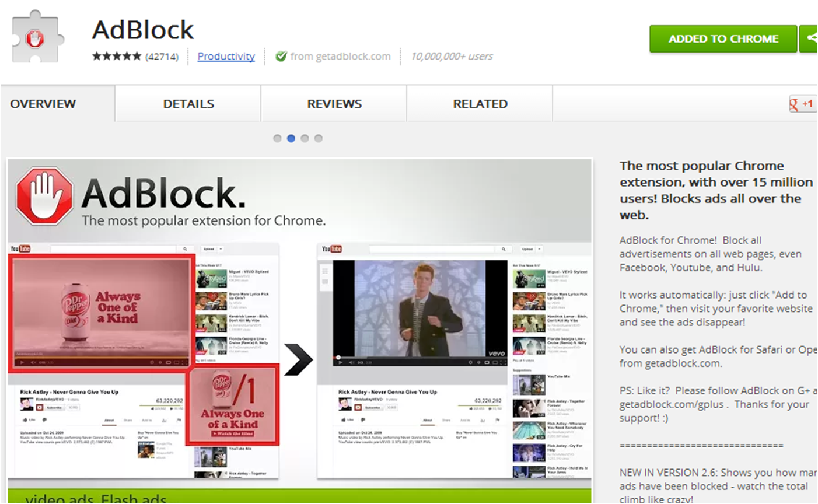Click the AdBlock puzzle piece extension icon

[39, 37]
